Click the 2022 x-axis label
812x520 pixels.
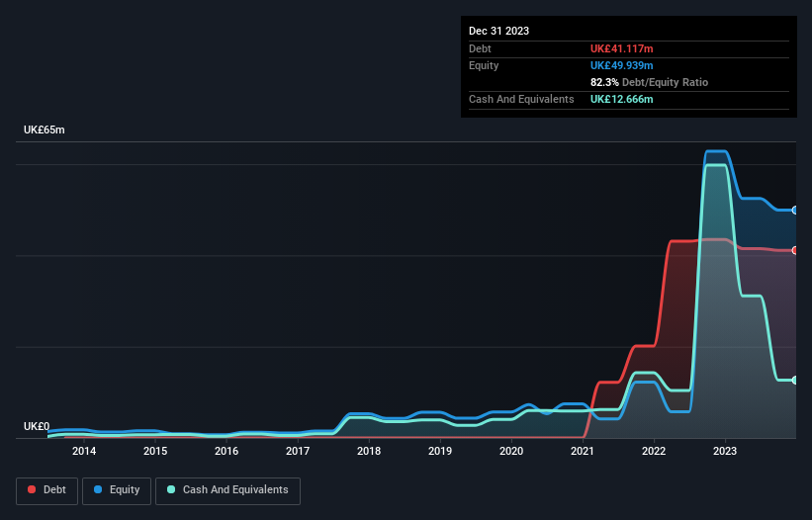tap(654, 451)
